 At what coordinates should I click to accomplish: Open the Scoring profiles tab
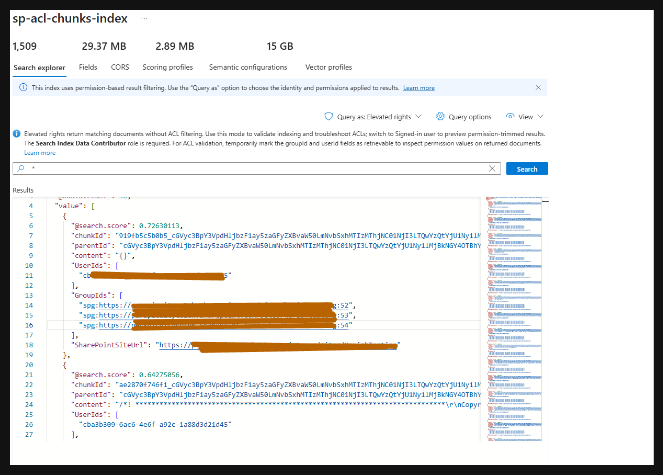(x=167, y=67)
